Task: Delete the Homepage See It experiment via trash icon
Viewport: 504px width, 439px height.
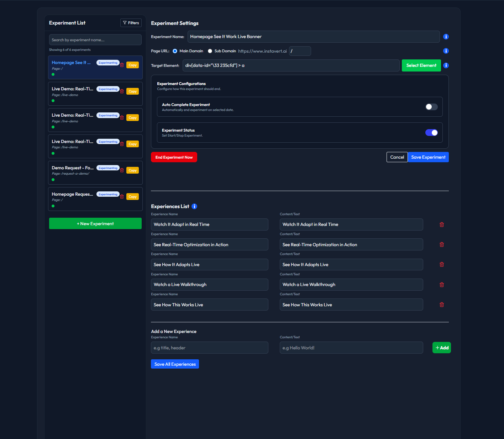Action: pyautogui.click(x=122, y=65)
